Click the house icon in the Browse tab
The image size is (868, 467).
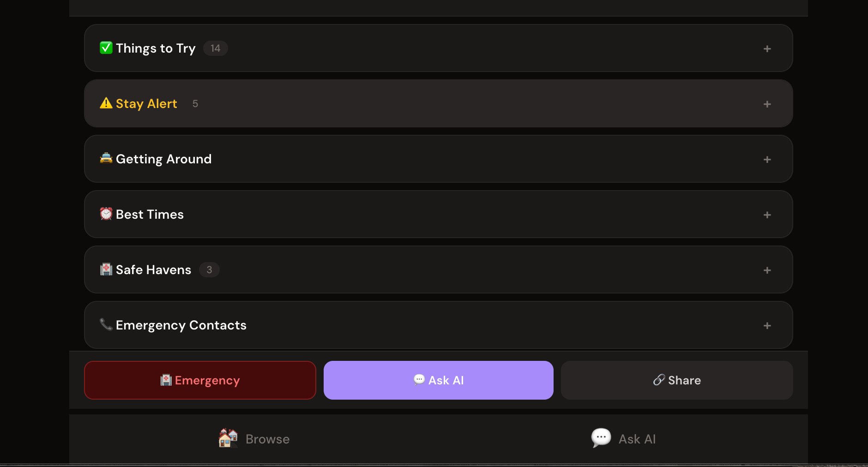228,438
